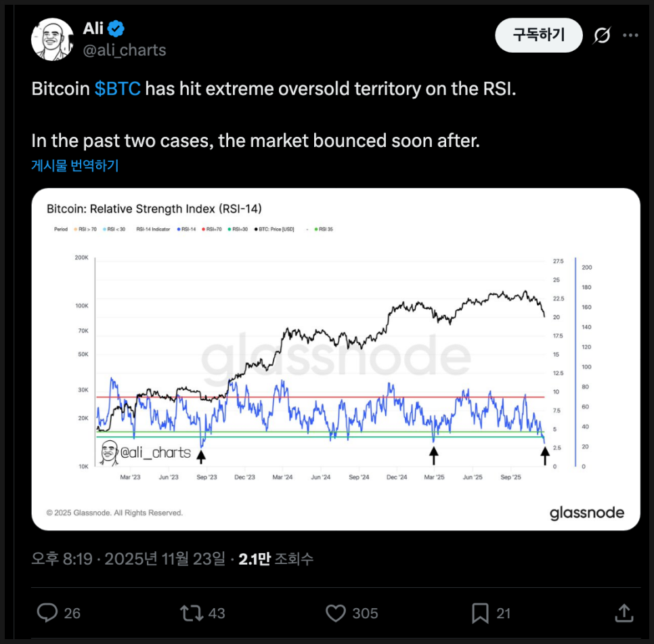This screenshot has height=644, width=654.
Task: Click the blue verified badge
Action: (116, 28)
